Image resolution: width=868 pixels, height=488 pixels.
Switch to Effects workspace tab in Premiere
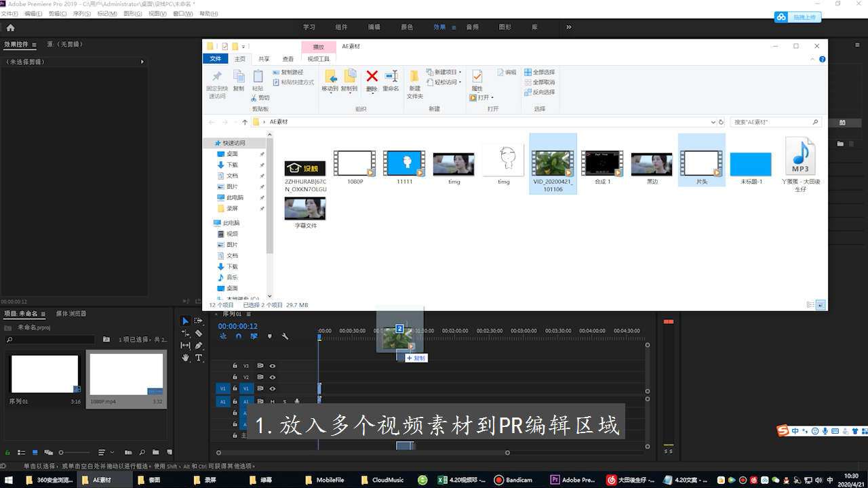click(439, 27)
